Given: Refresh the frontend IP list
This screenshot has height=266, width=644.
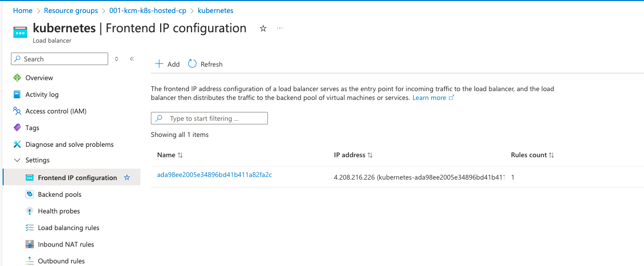Looking at the screenshot, I should pos(205,64).
